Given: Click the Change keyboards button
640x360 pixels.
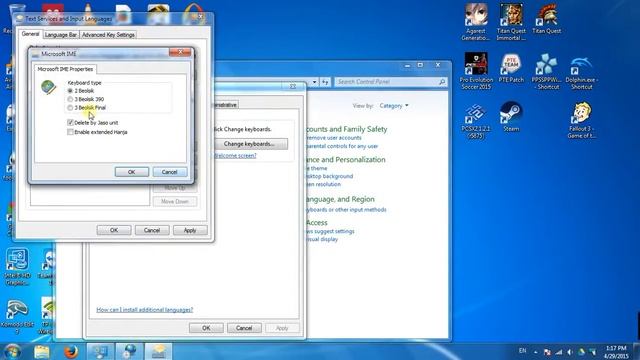Looking at the screenshot, I should (x=251, y=144).
